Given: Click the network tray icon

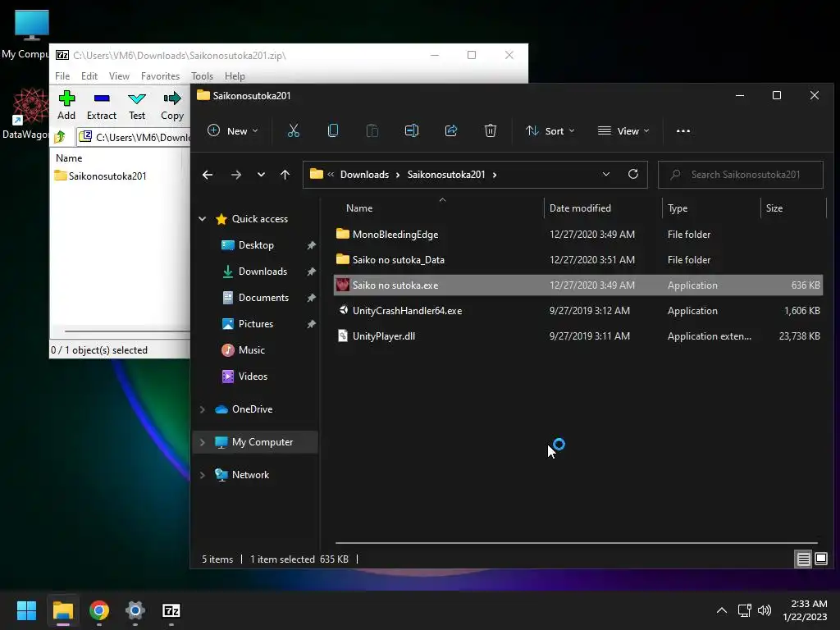Looking at the screenshot, I should click(744, 610).
